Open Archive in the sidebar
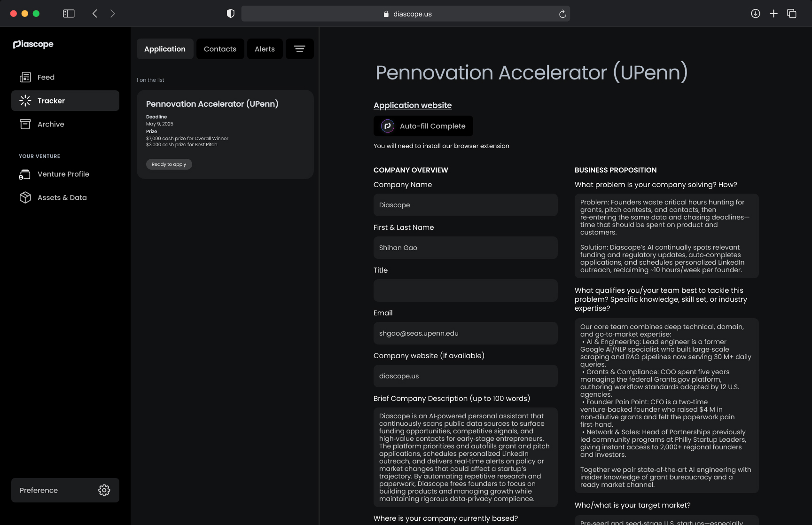Screen dimensions: 812x525 pos(65,124)
